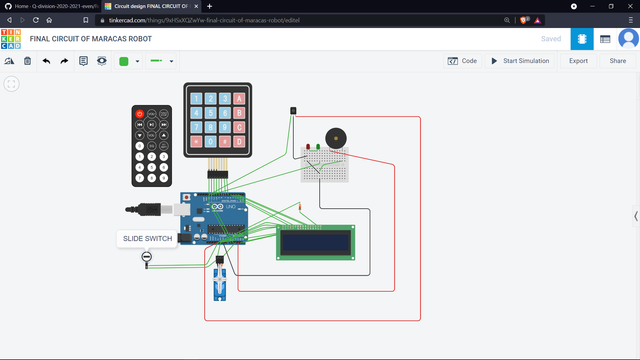Open the notes tool
This screenshot has height=360, width=640.
coord(83,61)
